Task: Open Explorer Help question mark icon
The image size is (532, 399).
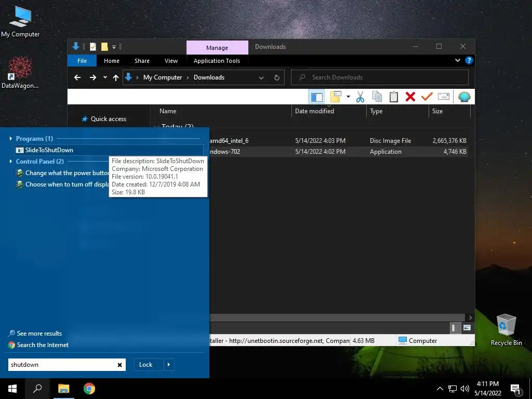Action: 469,60
